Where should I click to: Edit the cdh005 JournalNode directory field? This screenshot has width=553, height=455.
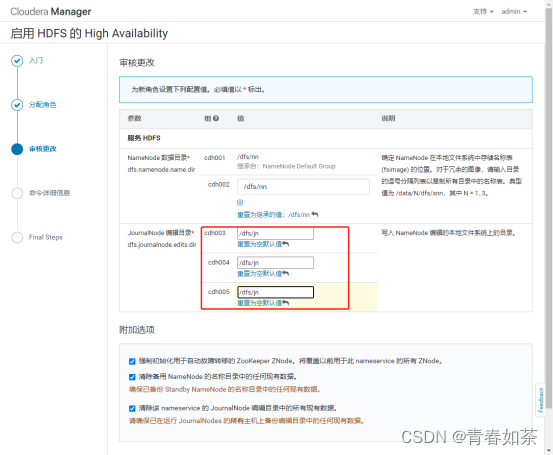(275, 292)
